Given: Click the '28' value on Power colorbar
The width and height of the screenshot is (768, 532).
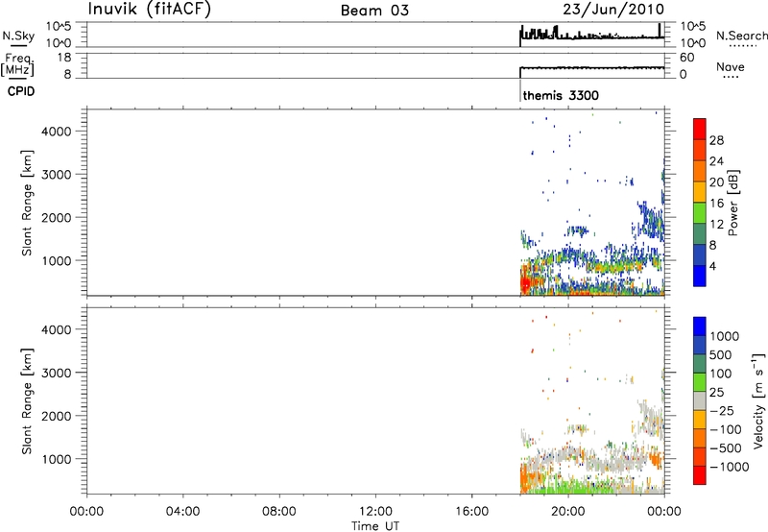Looking at the screenshot, I should click(716, 140).
